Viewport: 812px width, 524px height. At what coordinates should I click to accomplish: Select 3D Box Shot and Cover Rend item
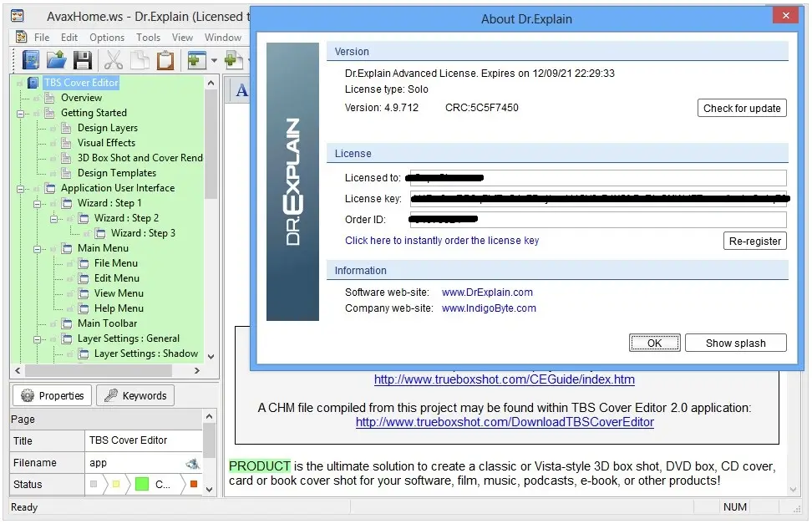tap(140, 158)
